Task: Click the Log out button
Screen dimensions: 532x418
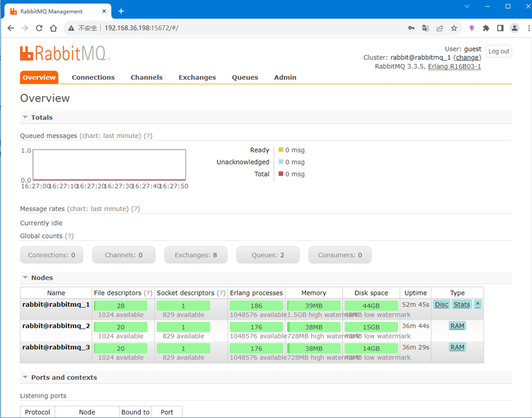Action: [498, 51]
